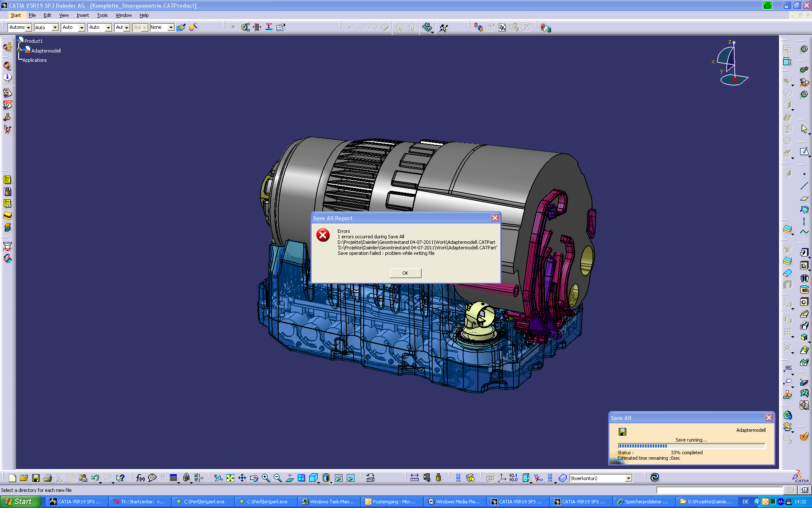Click the blue info icon in left toolbar
The height and width of the screenshot is (508, 812).
pos(7,77)
